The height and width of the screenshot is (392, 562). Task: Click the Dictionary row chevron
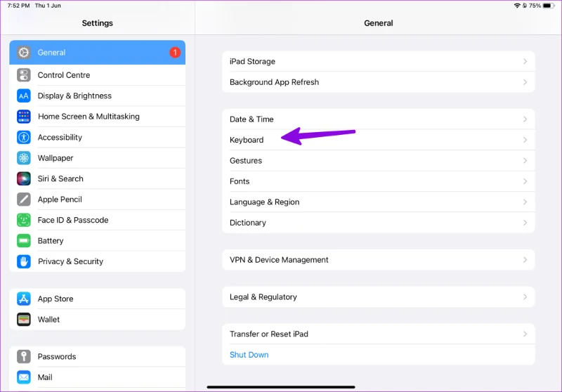(525, 223)
